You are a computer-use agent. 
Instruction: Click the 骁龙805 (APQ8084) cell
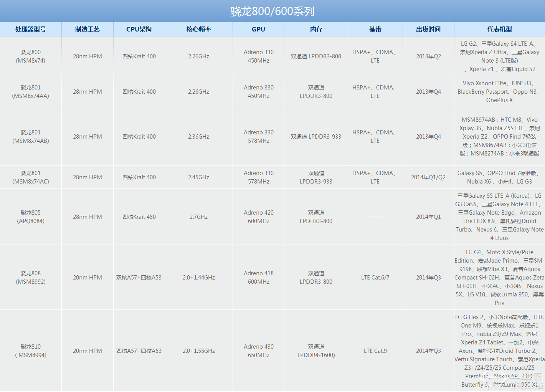pos(31,217)
